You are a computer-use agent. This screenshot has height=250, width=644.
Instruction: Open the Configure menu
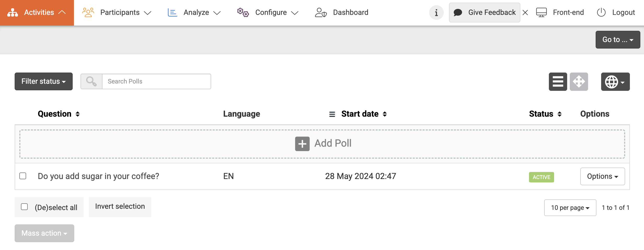tap(268, 13)
